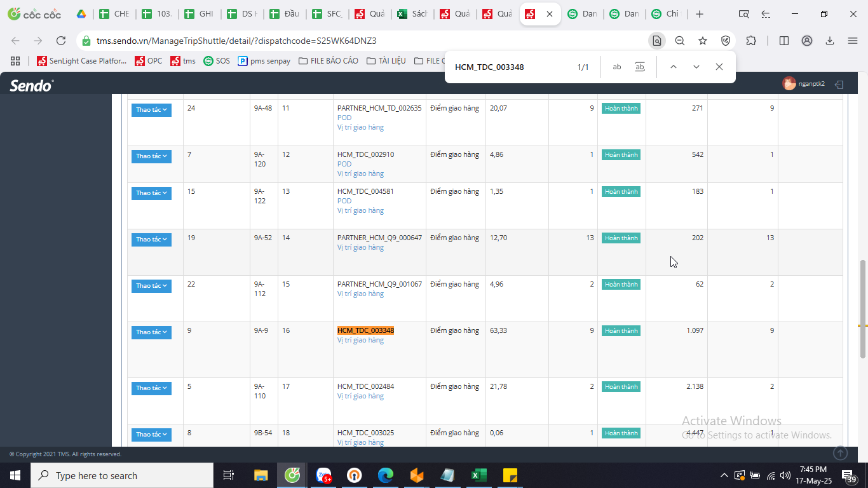868x488 pixels.
Task: Expand Thao tác dropdown for HCM_TDC_003348
Action: point(151,332)
